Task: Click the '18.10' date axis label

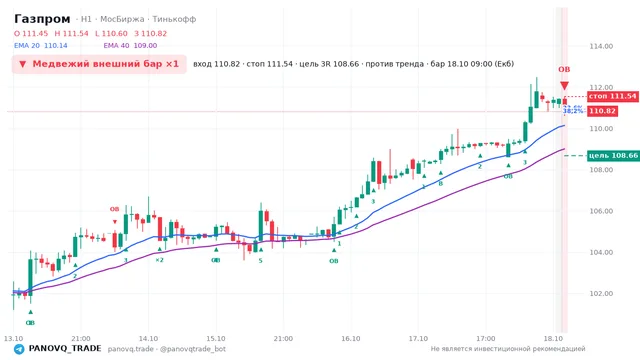Action: point(553,338)
